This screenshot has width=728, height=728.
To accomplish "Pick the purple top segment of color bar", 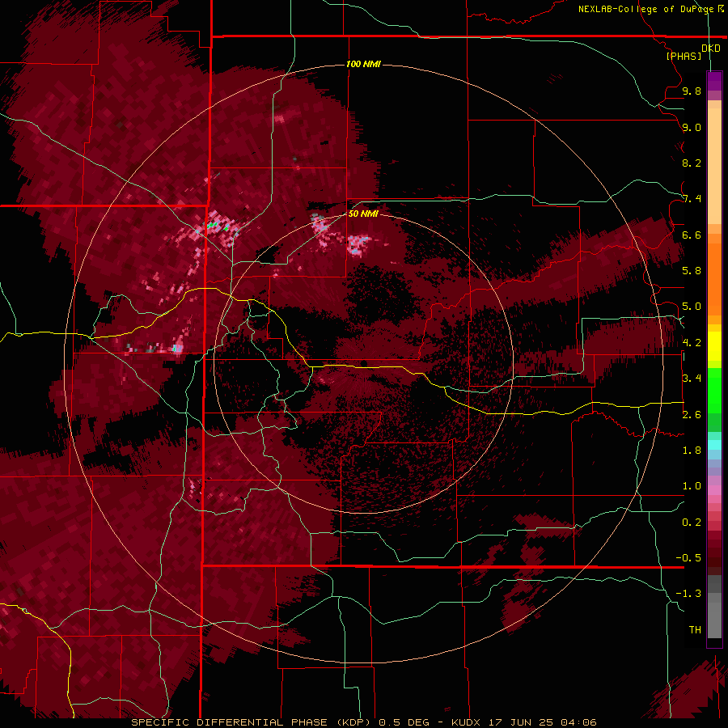I will pyautogui.click(x=714, y=82).
